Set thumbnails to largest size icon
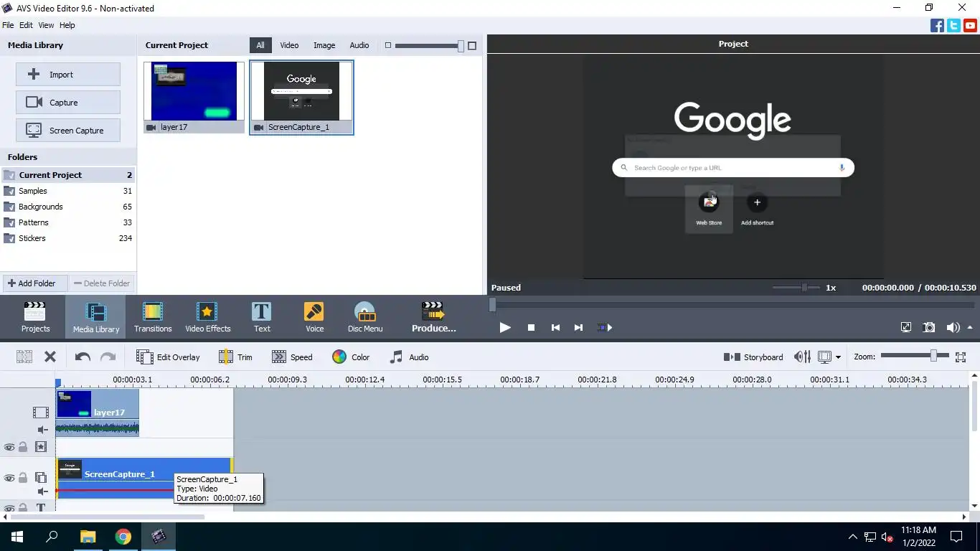Screen dimensions: 980x551 coord(472,45)
